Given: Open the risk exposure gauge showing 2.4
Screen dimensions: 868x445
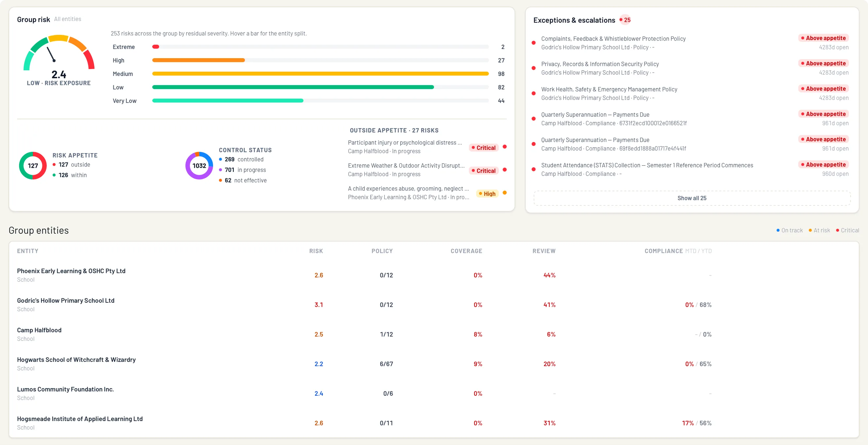Looking at the screenshot, I should tap(59, 60).
